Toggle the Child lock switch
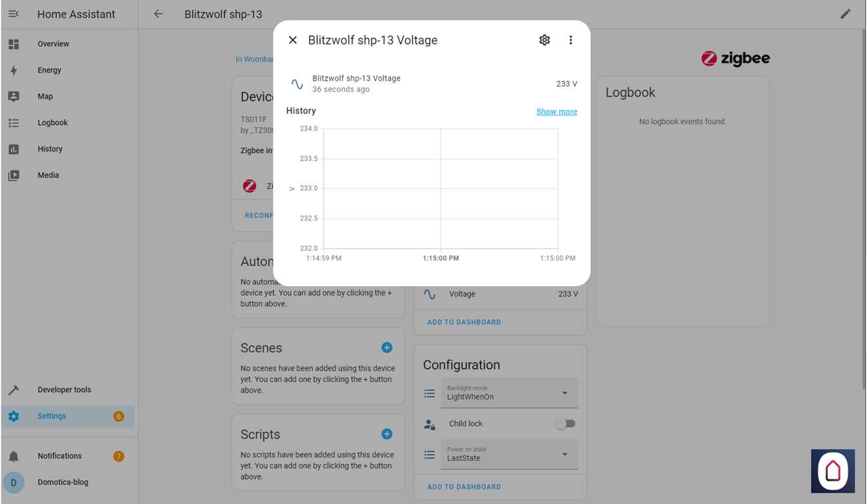The image size is (867, 504). click(565, 423)
